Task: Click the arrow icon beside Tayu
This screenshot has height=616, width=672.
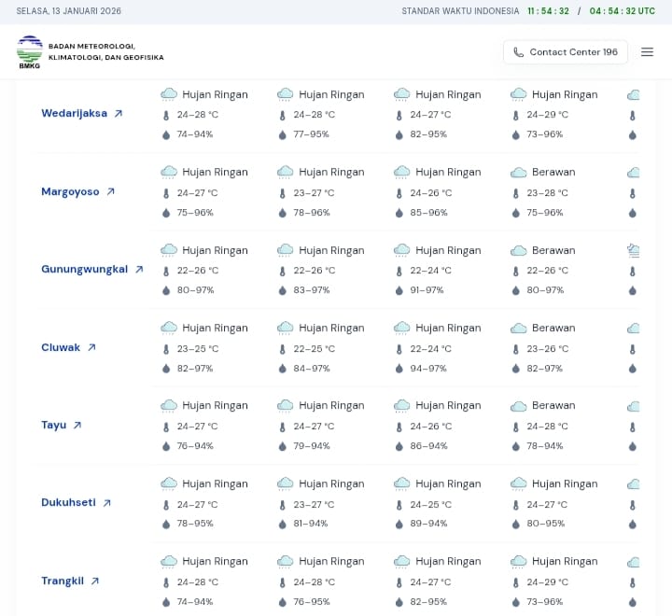Action: coord(77,425)
